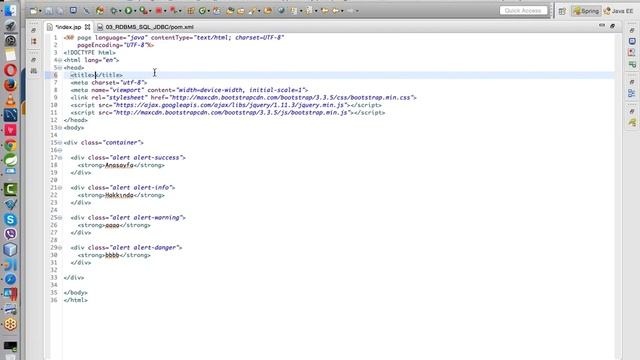Image resolution: width=640 pixels, height=360 pixels.
Task: Click the Back navigation arrow icon
Action: click(x=336, y=11)
